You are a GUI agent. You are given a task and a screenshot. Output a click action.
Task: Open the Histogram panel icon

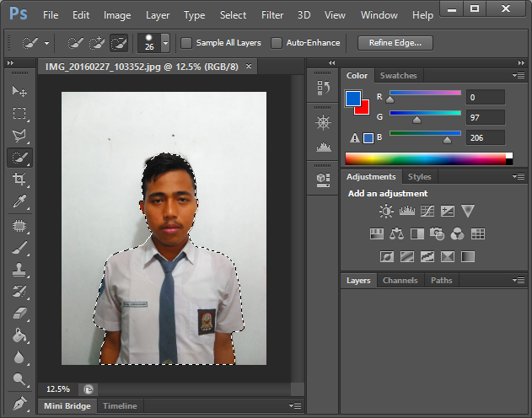click(324, 147)
